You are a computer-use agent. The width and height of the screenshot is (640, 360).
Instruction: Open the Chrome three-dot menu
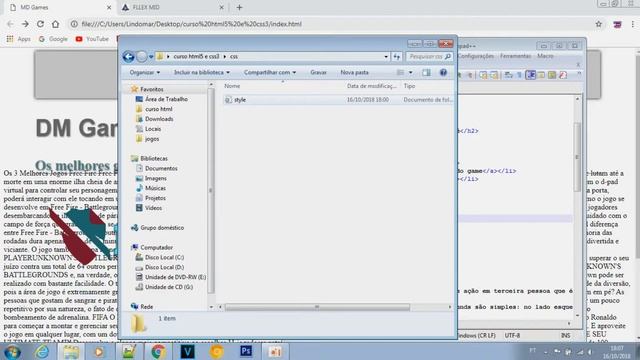(633, 24)
